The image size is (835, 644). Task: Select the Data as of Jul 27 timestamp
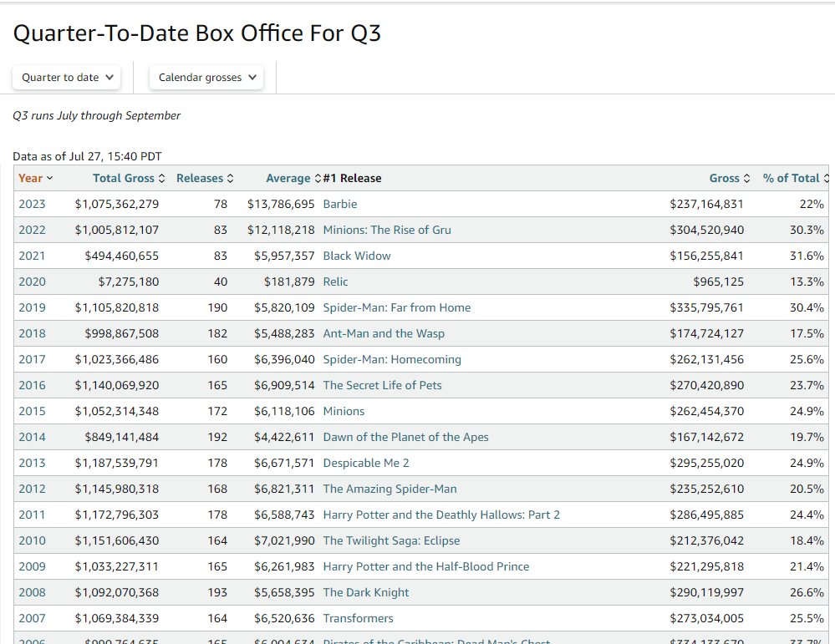pyautogui.click(x=87, y=156)
